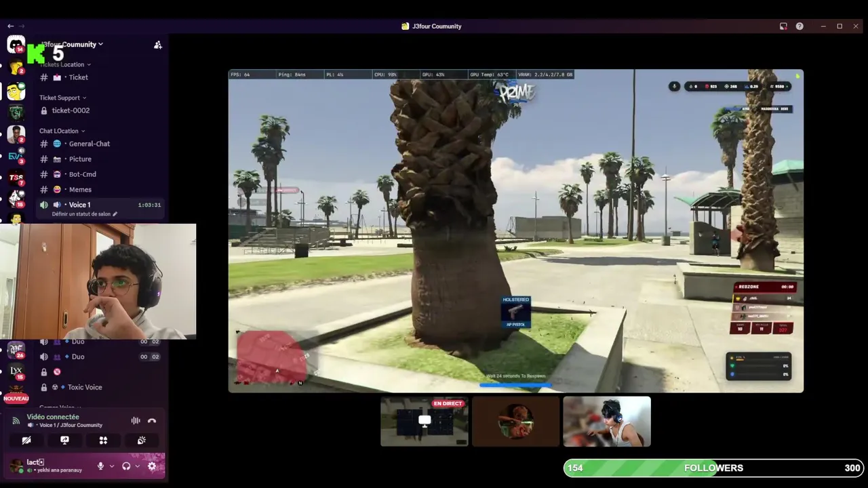Open the microphone input options chevron
The image size is (868, 488).
point(112,466)
